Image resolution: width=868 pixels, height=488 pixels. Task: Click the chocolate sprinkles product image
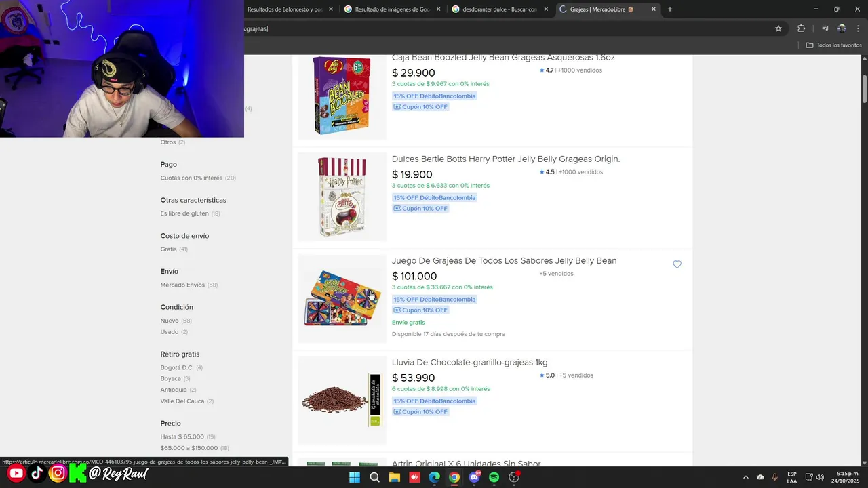pyautogui.click(x=342, y=400)
